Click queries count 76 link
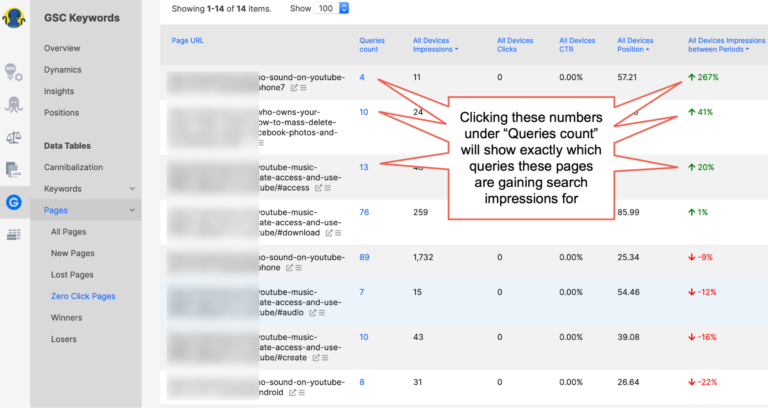 [x=364, y=212]
